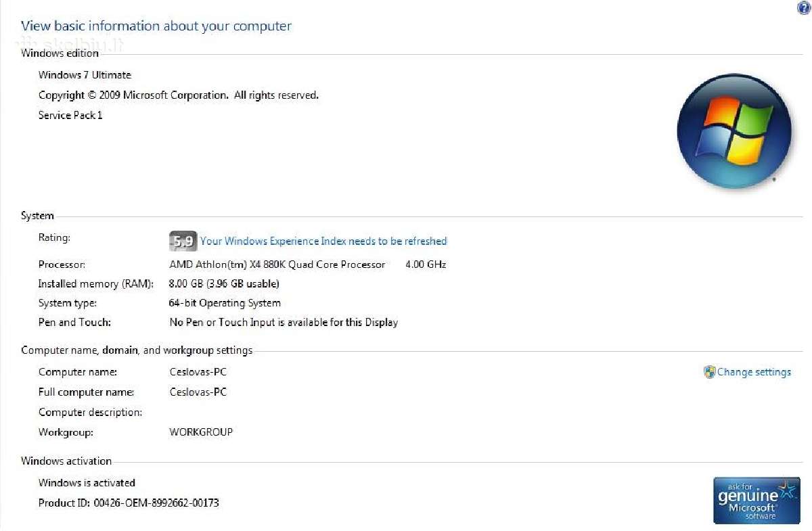Select the 'View basic information about your computer' heading
This screenshot has height=531, width=812.
point(156,26)
